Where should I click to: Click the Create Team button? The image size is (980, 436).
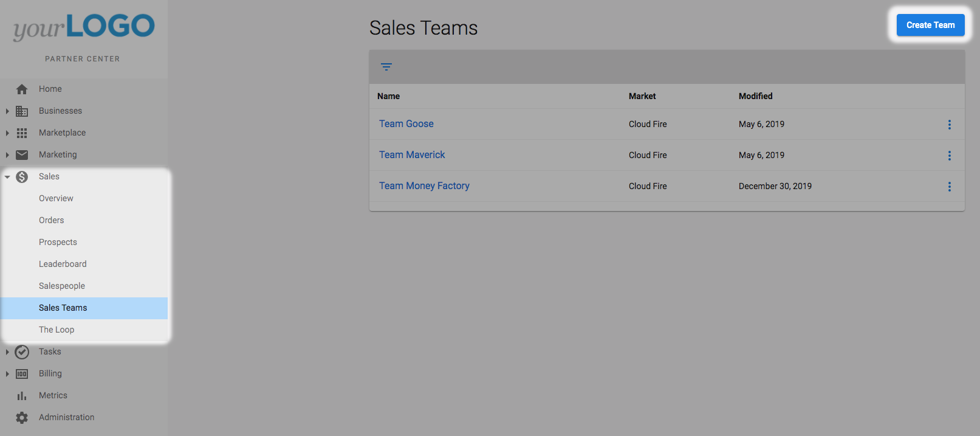click(930, 25)
